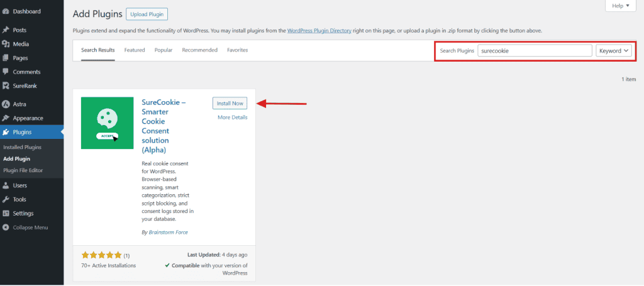The image size is (644, 286).
Task: Click the Posts pushpin icon
Action: pyautogui.click(x=6, y=30)
